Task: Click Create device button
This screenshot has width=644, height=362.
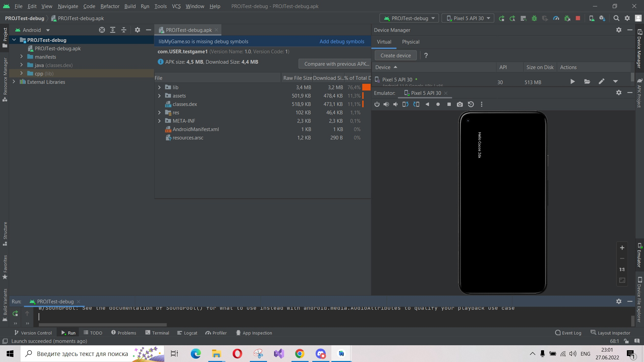Action: pos(395,55)
